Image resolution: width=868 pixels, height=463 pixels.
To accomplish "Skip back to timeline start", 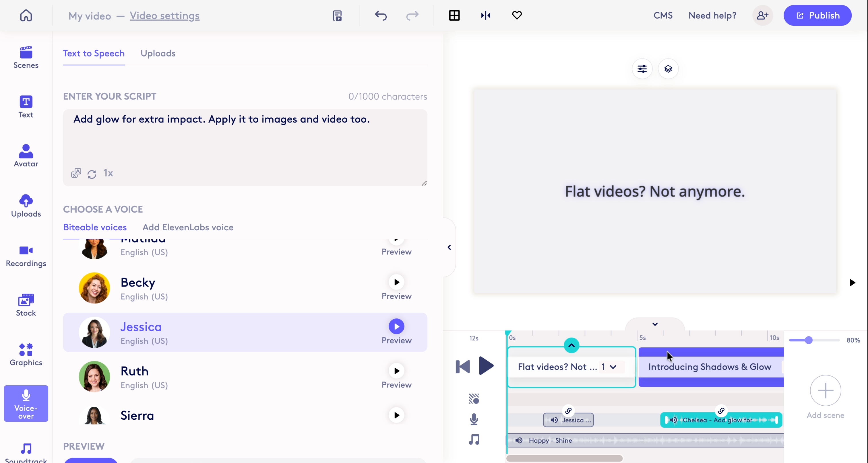I will (x=463, y=367).
